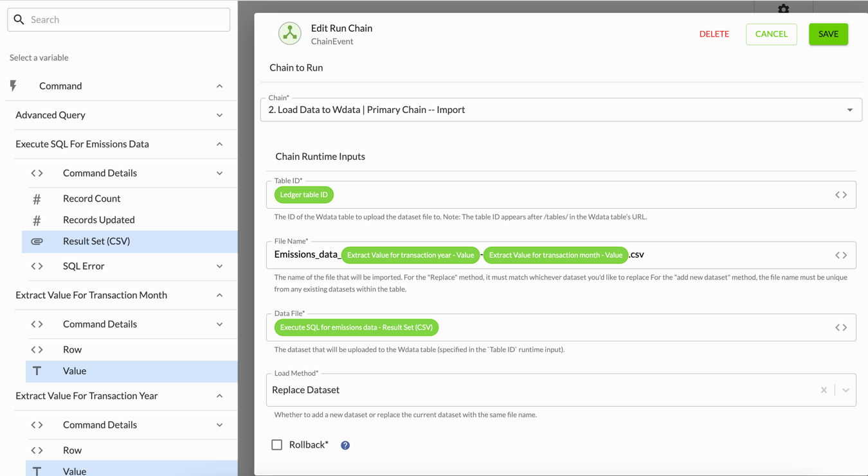The width and height of the screenshot is (868, 476).
Task: Collapse the Command section
Action: 219,86
